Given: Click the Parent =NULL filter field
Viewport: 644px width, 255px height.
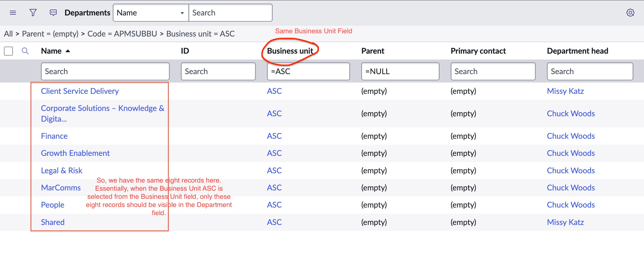Looking at the screenshot, I should pos(400,71).
